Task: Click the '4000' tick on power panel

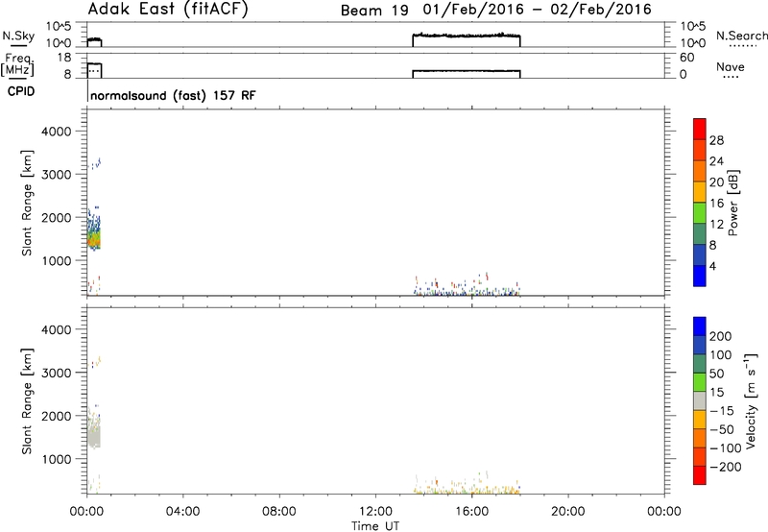Action: click(57, 132)
